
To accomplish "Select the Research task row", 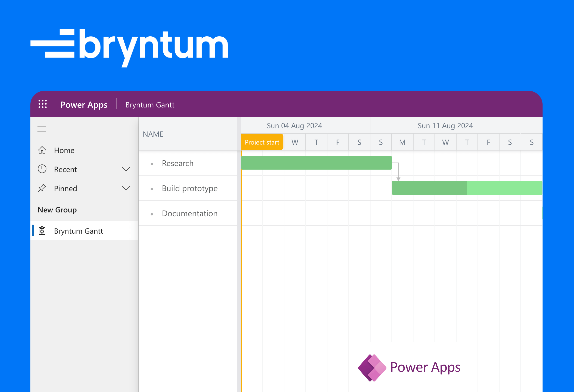I will [188, 163].
